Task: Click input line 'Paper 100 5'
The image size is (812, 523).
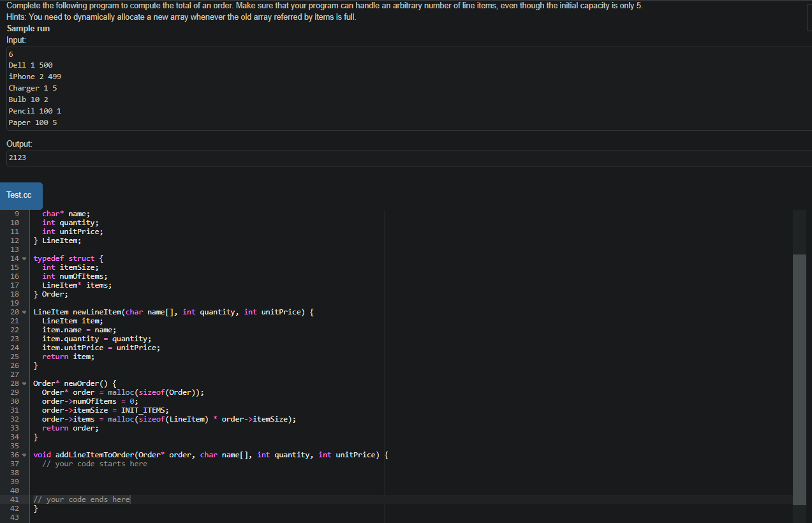Action: coord(33,122)
